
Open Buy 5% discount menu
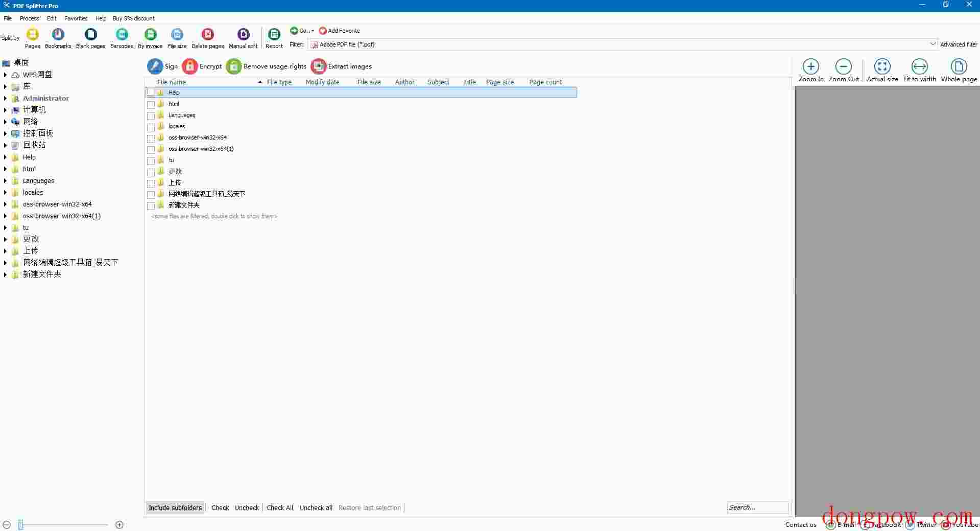click(134, 18)
